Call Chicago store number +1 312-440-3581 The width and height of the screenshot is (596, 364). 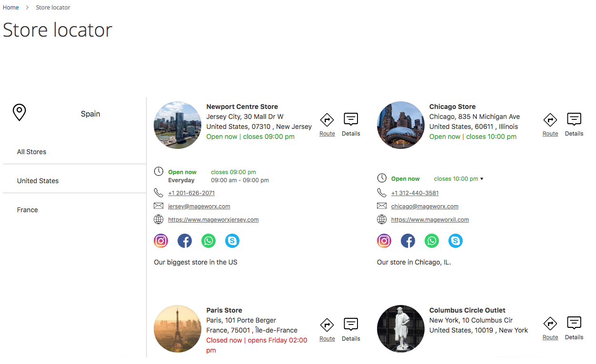tap(415, 193)
